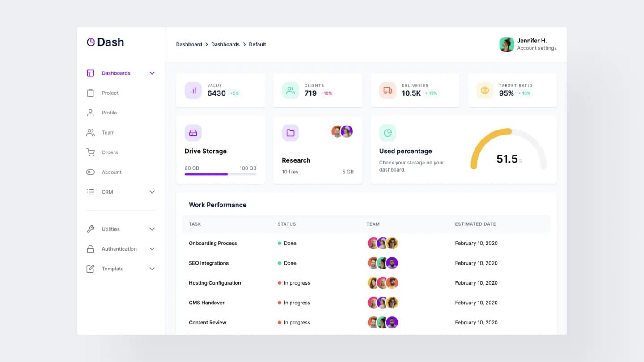Screen dimensions: 644x362
Task: Open the Team sidebar item
Action: pyautogui.click(x=108, y=132)
